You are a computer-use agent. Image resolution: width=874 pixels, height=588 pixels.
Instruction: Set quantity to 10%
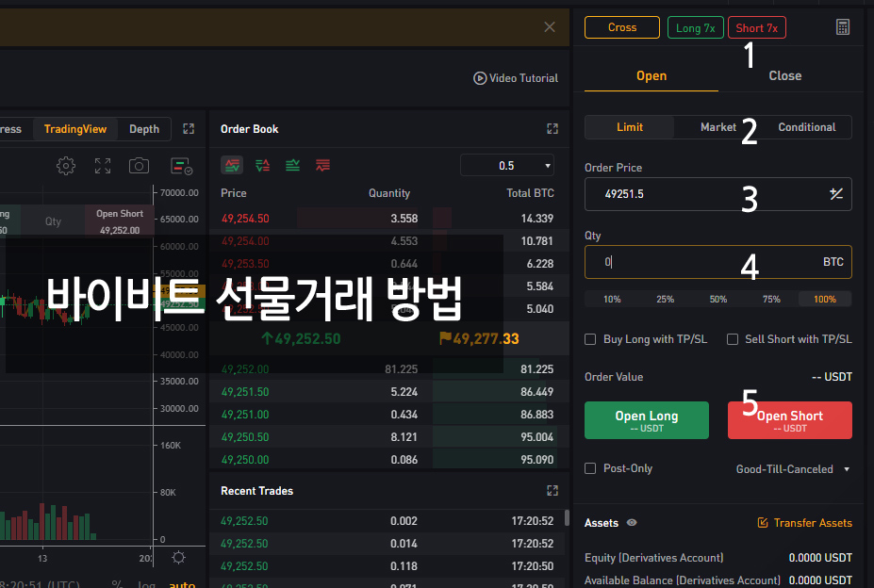tap(612, 300)
